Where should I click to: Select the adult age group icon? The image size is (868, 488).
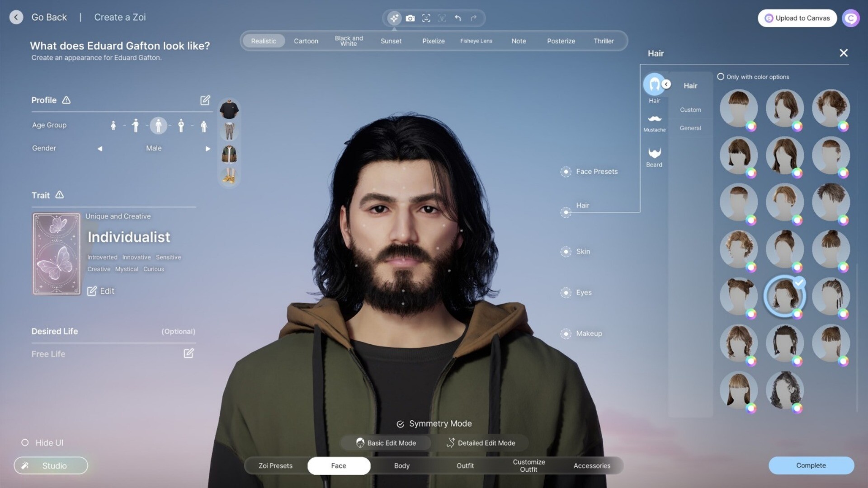[x=181, y=125]
